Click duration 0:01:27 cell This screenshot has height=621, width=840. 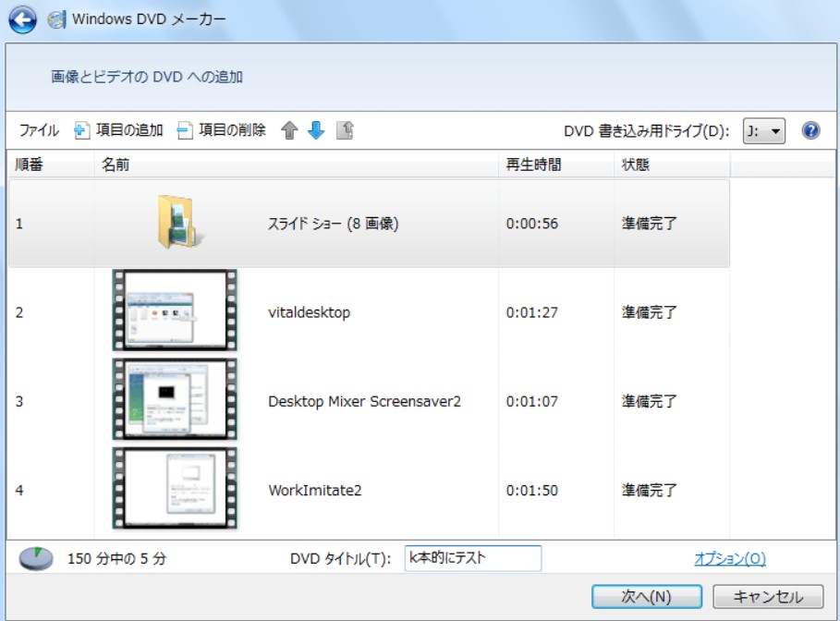click(532, 312)
